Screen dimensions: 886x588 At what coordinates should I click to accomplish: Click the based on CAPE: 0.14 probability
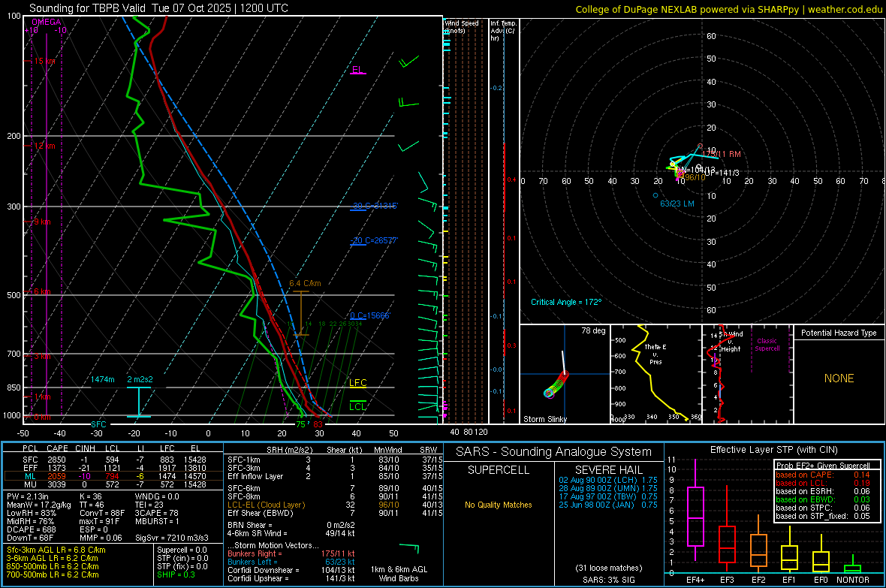pyautogui.click(x=823, y=475)
